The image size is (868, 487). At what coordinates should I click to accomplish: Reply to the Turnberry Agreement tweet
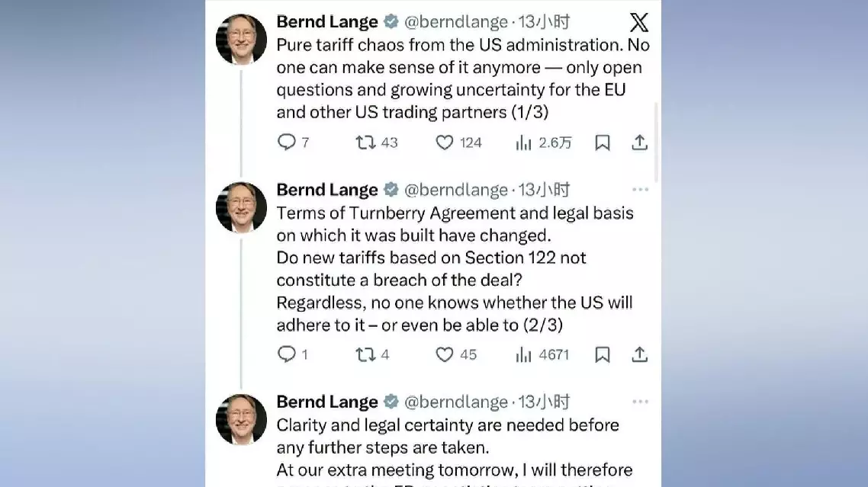click(286, 354)
